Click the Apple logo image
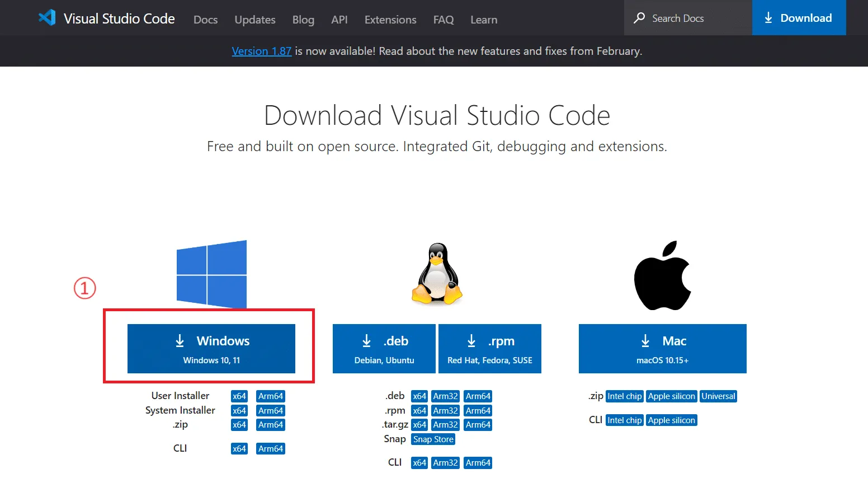868x478 pixels. coord(663,275)
